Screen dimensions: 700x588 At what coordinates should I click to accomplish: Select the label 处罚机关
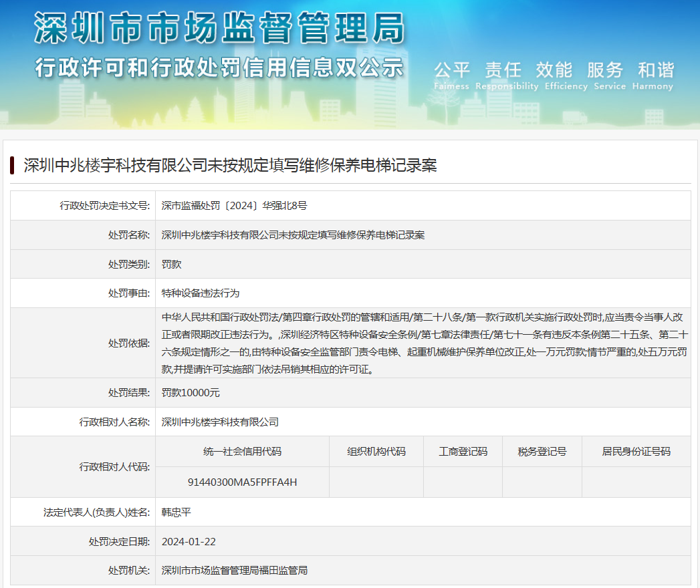pos(129,570)
